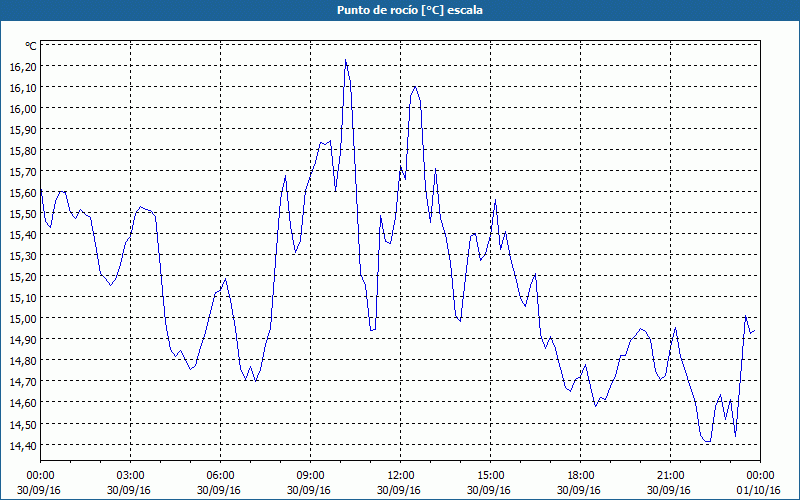Image resolution: width=800 pixels, height=500 pixels.
Task: Click the 16,20 y-axis label
Action: 23,66
